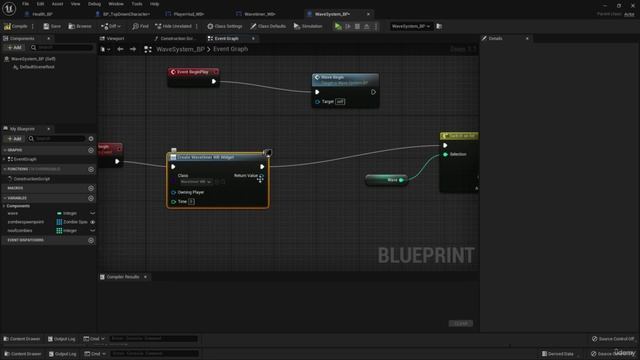Open Class Settings
The width and height of the screenshot is (640, 360).
coord(224,26)
